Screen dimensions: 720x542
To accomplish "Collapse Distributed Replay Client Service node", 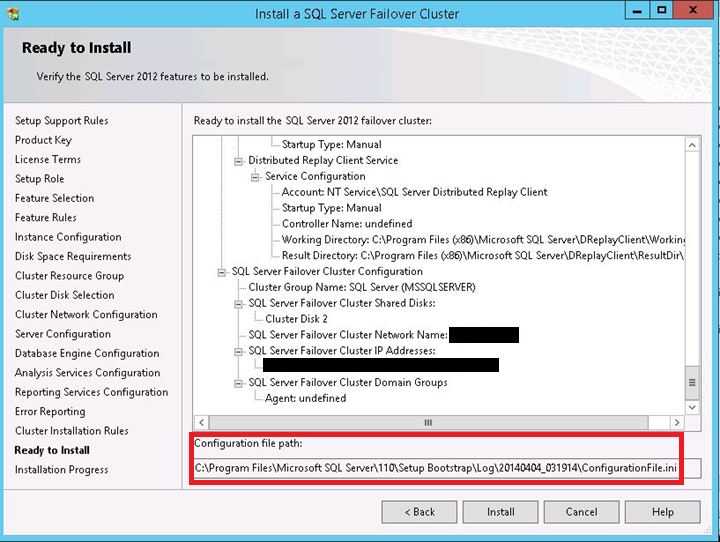I will click(238, 161).
